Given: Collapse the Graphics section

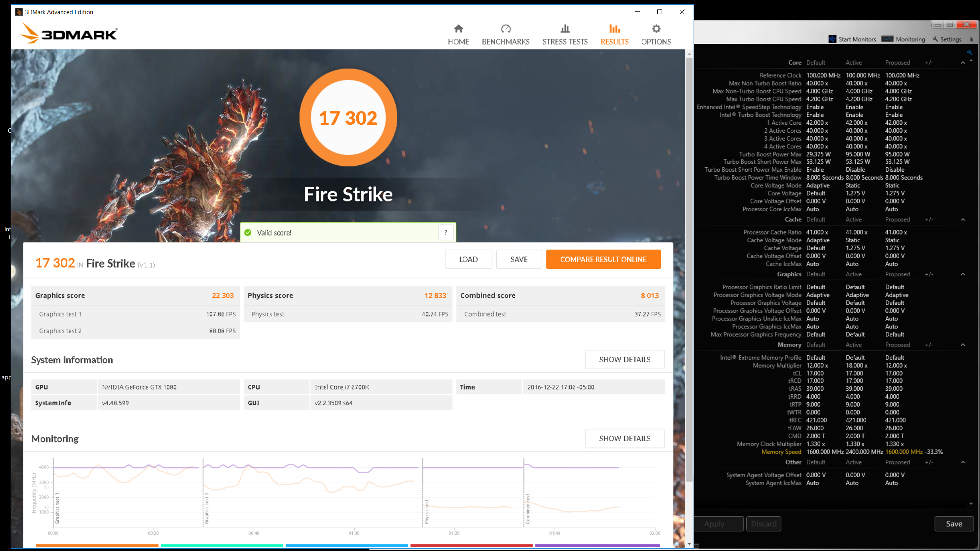Looking at the screenshot, I should click(963, 274).
